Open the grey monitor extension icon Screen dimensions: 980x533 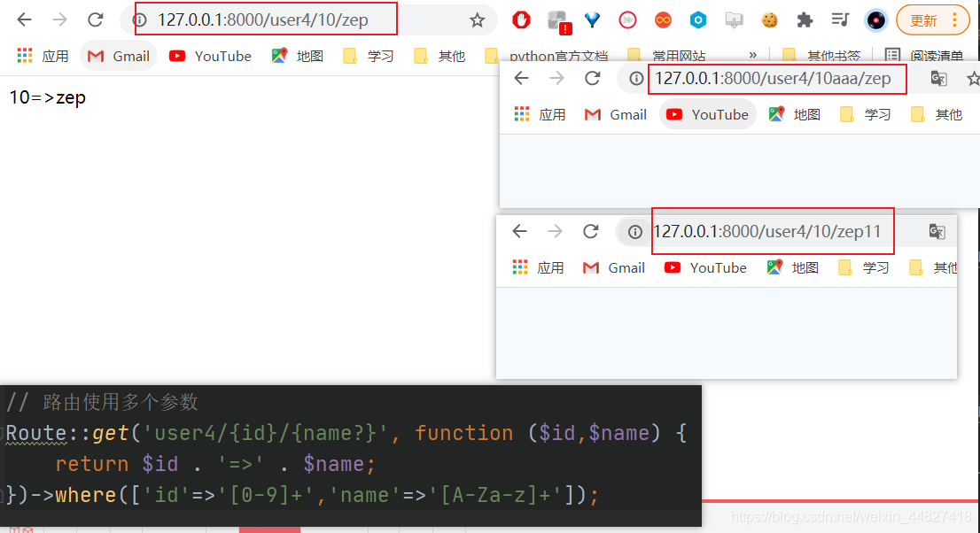click(x=734, y=20)
